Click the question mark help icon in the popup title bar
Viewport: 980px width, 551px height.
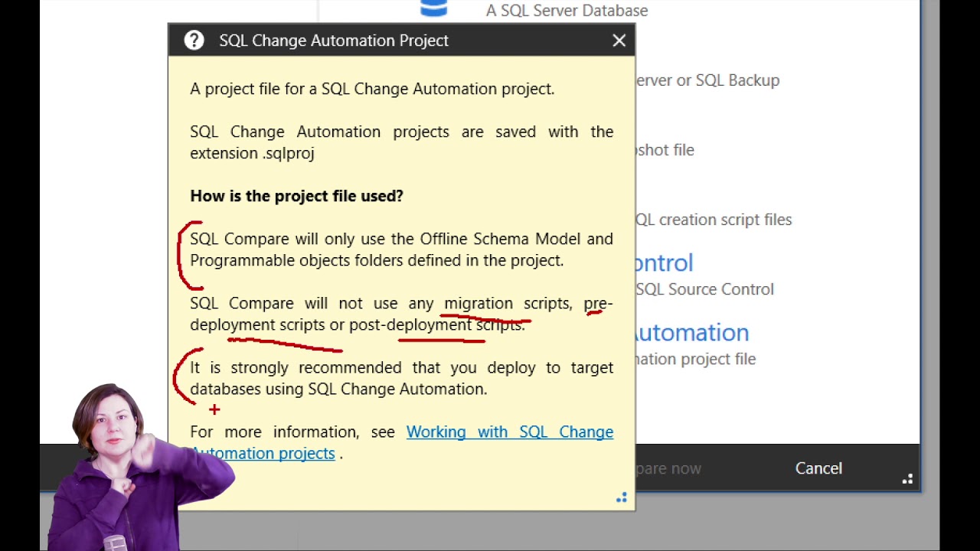coord(194,41)
